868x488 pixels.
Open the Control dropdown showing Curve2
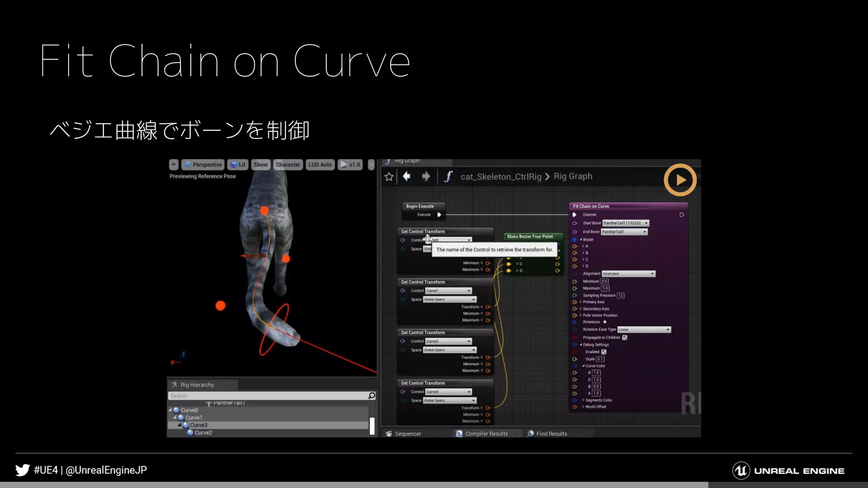tap(448, 341)
